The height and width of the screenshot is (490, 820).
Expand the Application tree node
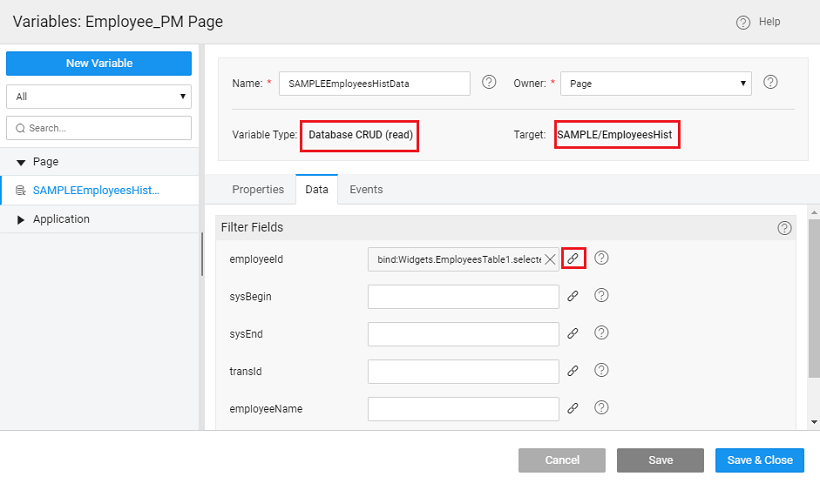click(21, 220)
